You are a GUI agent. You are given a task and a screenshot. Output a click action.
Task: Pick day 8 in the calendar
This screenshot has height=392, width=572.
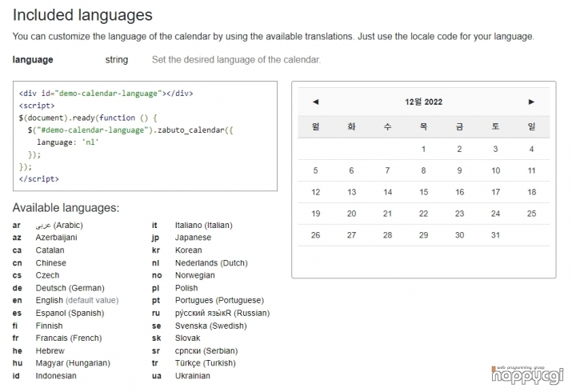click(423, 170)
